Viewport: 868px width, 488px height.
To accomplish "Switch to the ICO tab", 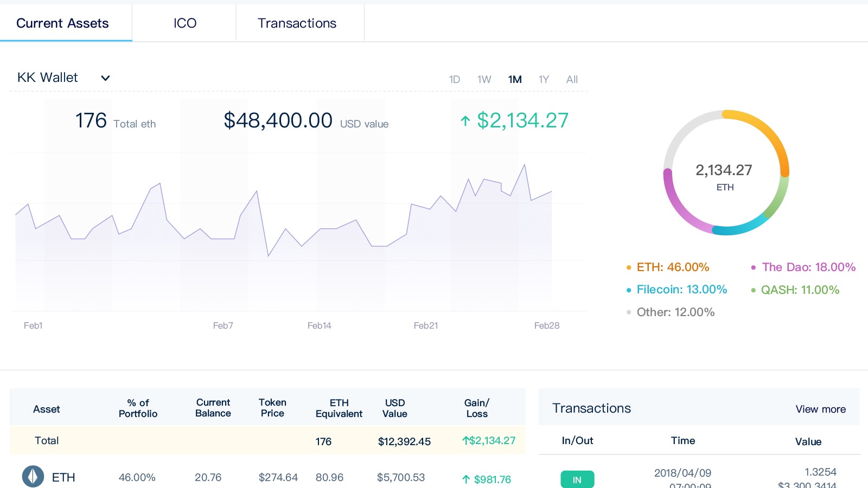I will coord(184,23).
